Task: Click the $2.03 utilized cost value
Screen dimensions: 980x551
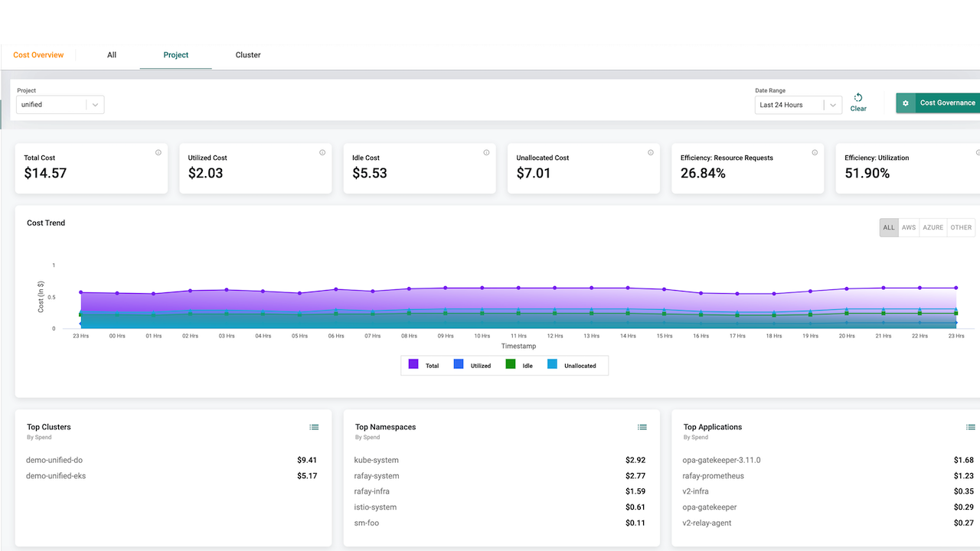Action: tap(206, 174)
